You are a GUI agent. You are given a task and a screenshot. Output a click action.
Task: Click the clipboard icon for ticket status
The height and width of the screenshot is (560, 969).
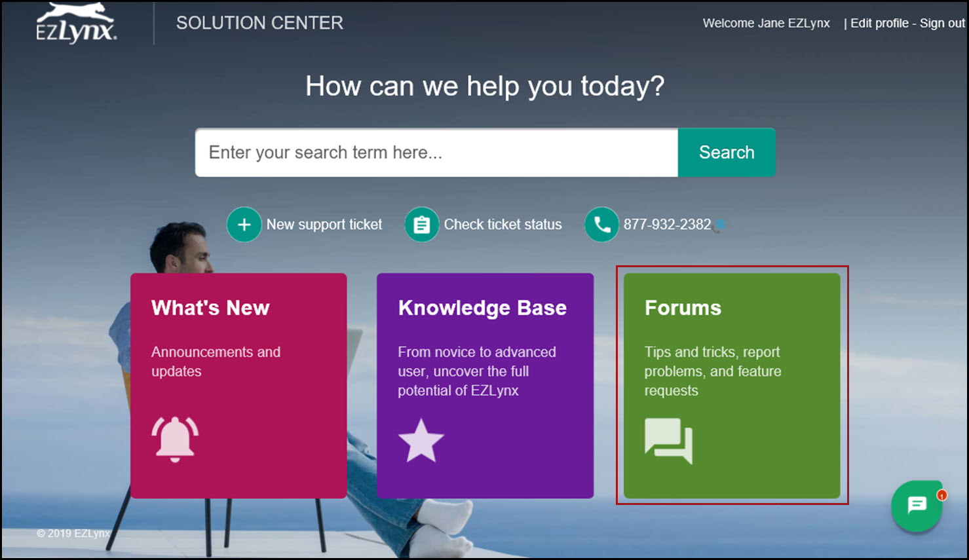tap(422, 225)
